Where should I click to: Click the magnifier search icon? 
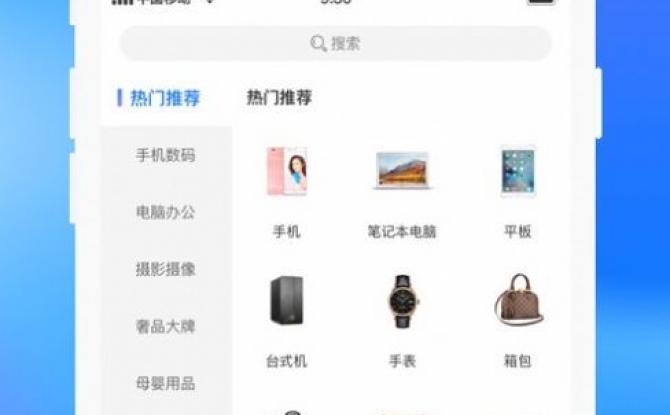pos(318,44)
